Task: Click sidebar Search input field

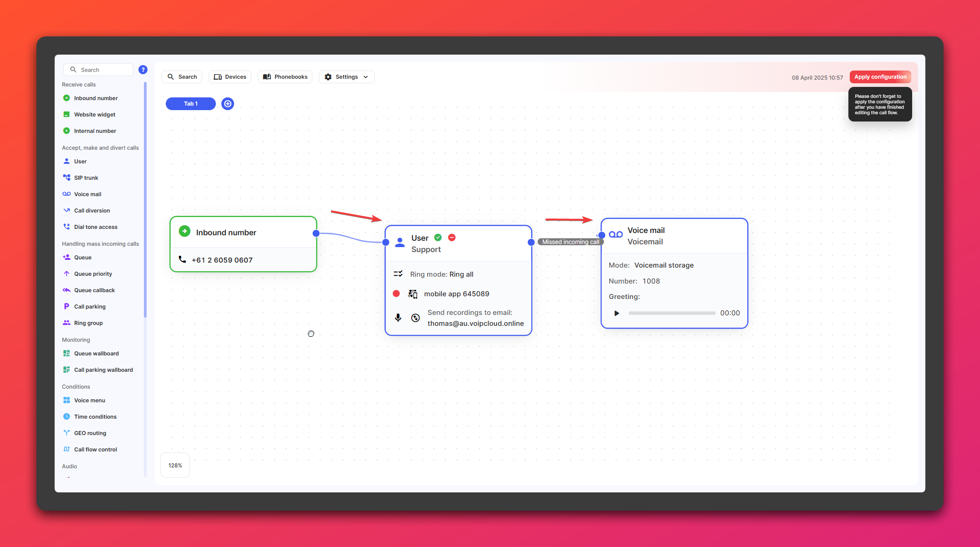Action: [98, 70]
